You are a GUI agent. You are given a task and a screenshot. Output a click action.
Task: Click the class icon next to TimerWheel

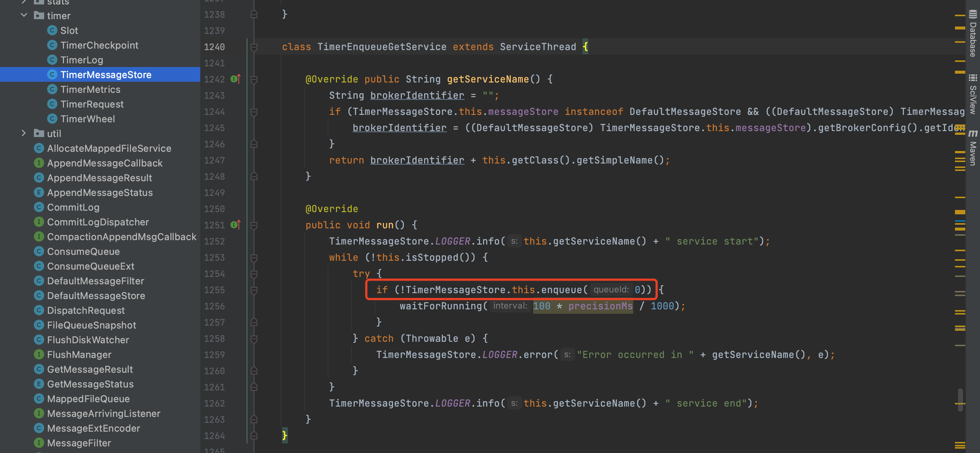point(52,119)
